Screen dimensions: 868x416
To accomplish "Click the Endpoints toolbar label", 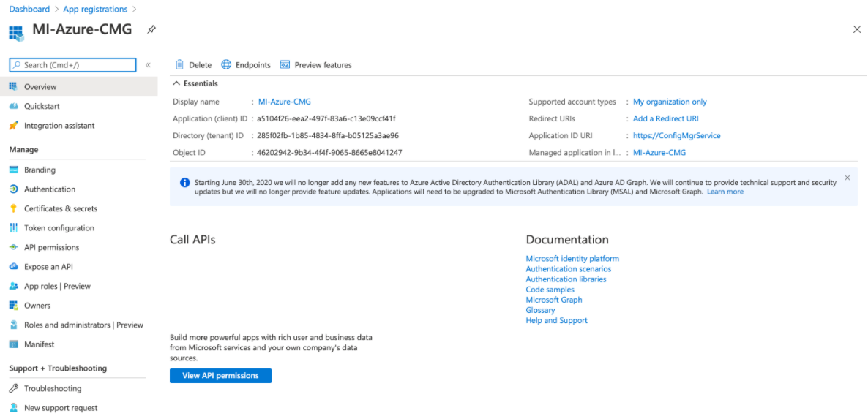I will tap(253, 65).
